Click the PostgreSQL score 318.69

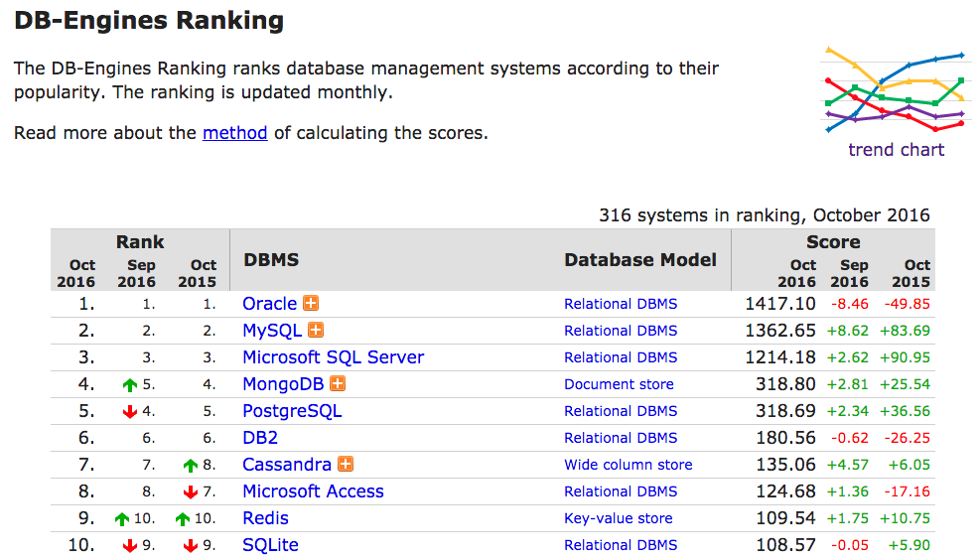click(785, 411)
